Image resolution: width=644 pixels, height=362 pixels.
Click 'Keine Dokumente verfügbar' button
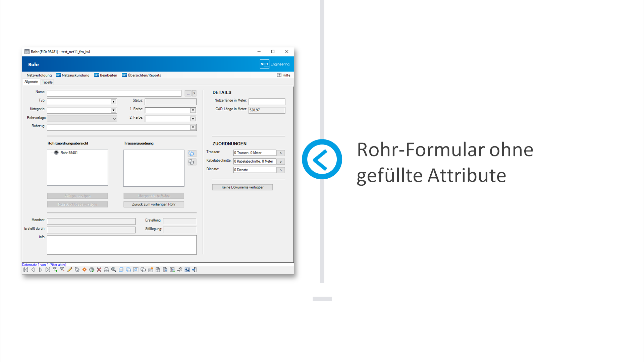click(242, 187)
